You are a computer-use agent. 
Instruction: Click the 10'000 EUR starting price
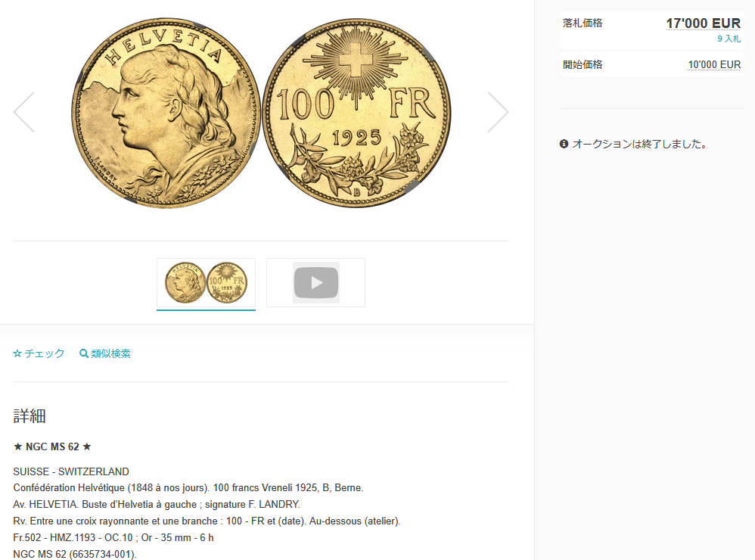tap(714, 64)
